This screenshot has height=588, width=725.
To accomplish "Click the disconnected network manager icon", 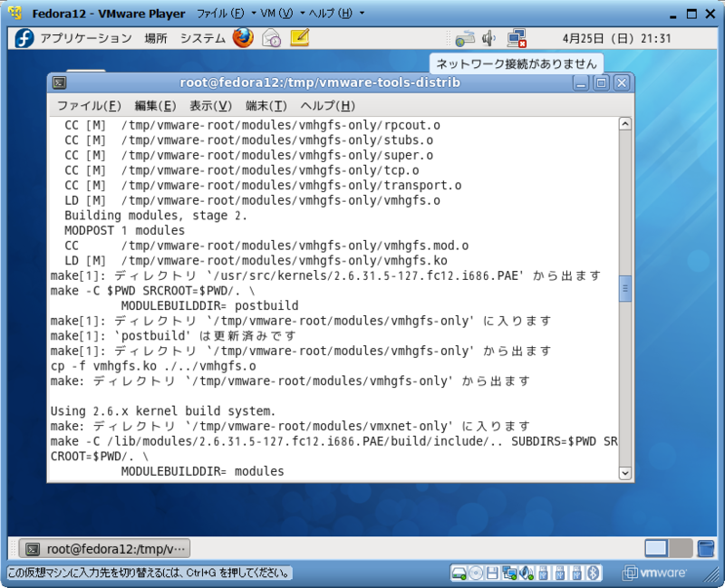I will 517,38.
